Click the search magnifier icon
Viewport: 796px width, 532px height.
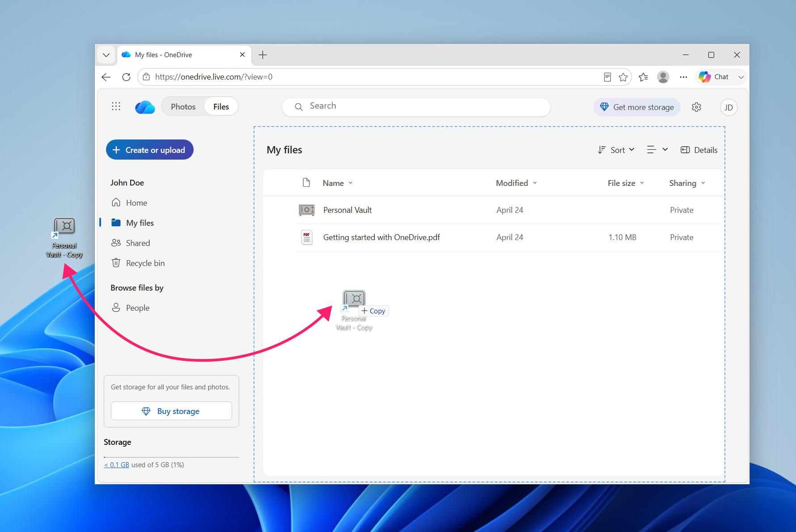(299, 107)
